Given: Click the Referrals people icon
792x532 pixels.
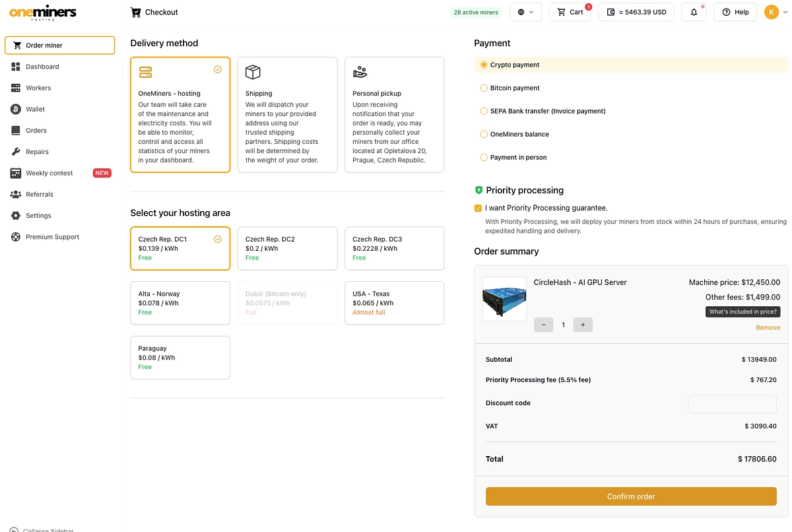Looking at the screenshot, I should (x=16, y=194).
